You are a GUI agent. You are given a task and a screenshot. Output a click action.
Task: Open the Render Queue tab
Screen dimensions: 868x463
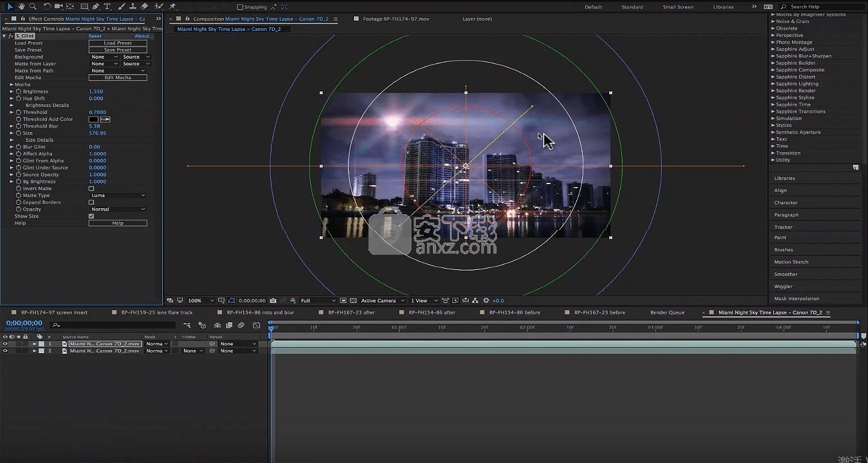point(667,313)
